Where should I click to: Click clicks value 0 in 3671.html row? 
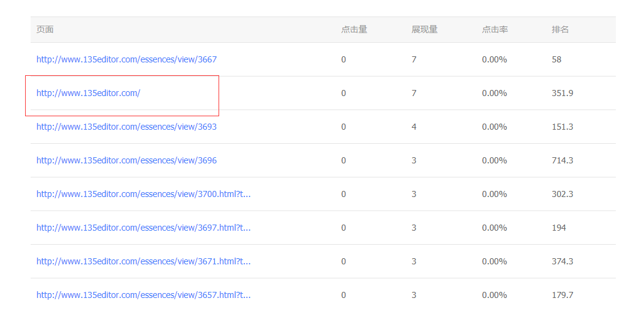click(343, 261)
